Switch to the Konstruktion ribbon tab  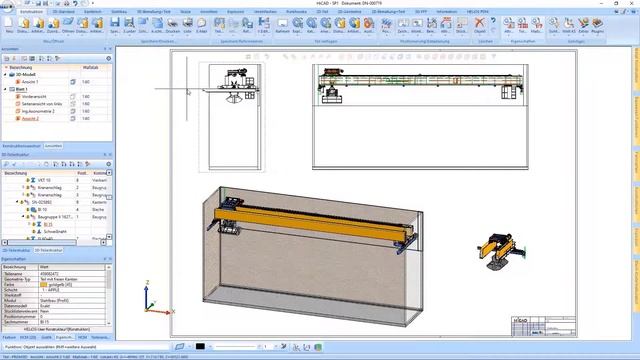pos(31,12)
